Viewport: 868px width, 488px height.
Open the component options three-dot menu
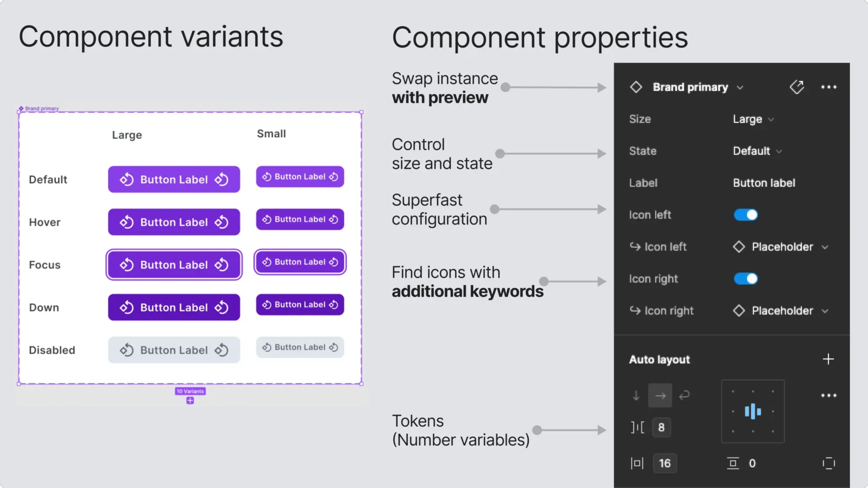(x=829, y=87)
